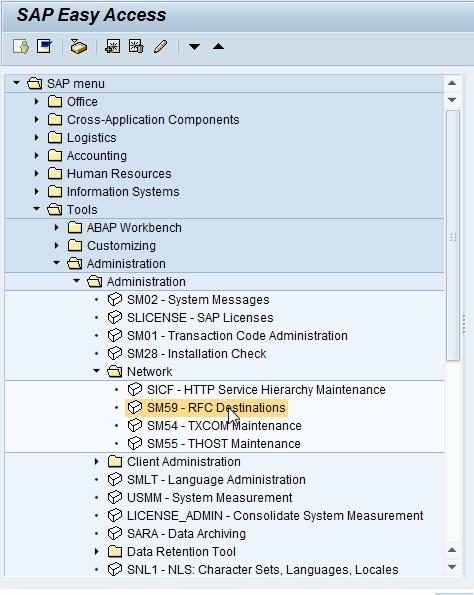Click the tree scrollbar up arrow at top
The width and height of the screenshot is (474, 595).
tap(452, 83)
